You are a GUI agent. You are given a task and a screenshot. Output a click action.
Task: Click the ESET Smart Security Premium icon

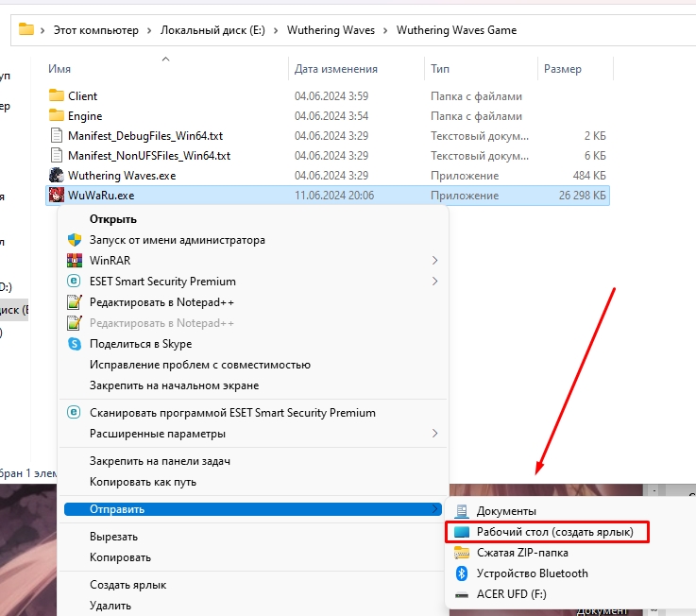point(74,282)
